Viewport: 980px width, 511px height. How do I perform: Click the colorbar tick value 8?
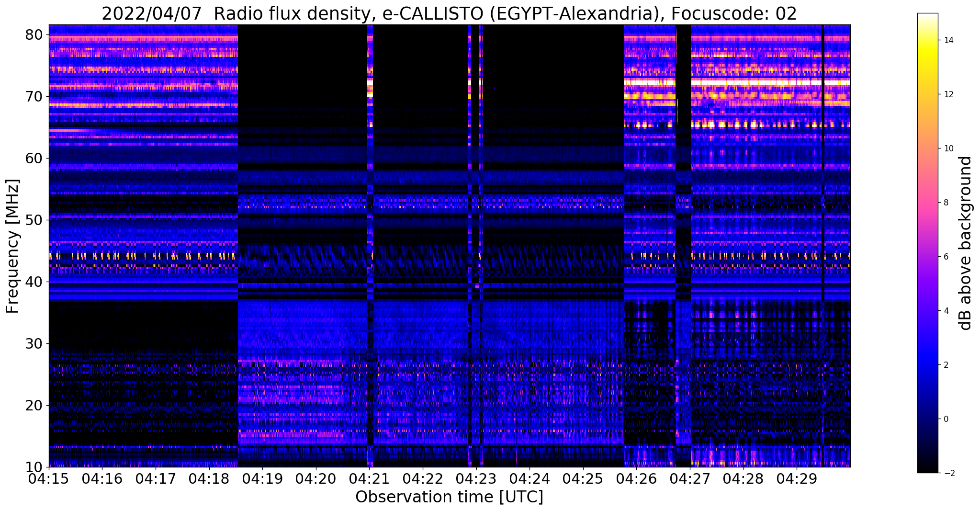(x=946, y=203)
